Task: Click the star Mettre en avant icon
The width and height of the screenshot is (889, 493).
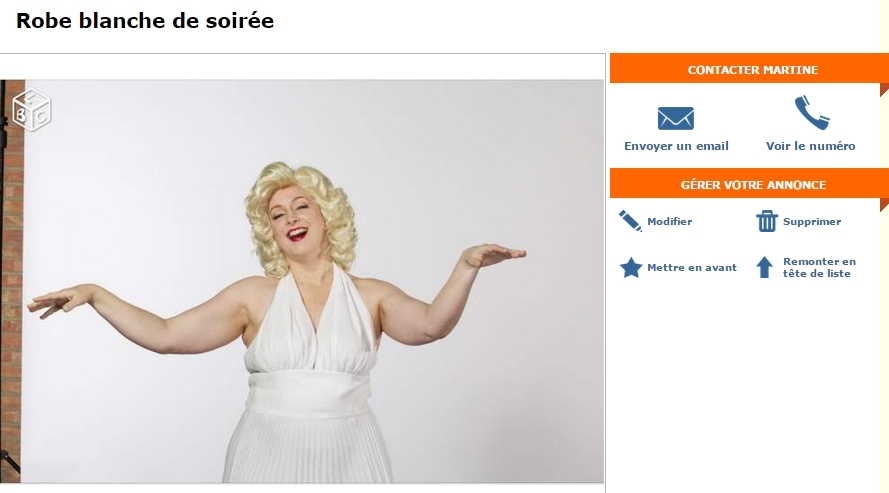Action: (x=630, y=267)
